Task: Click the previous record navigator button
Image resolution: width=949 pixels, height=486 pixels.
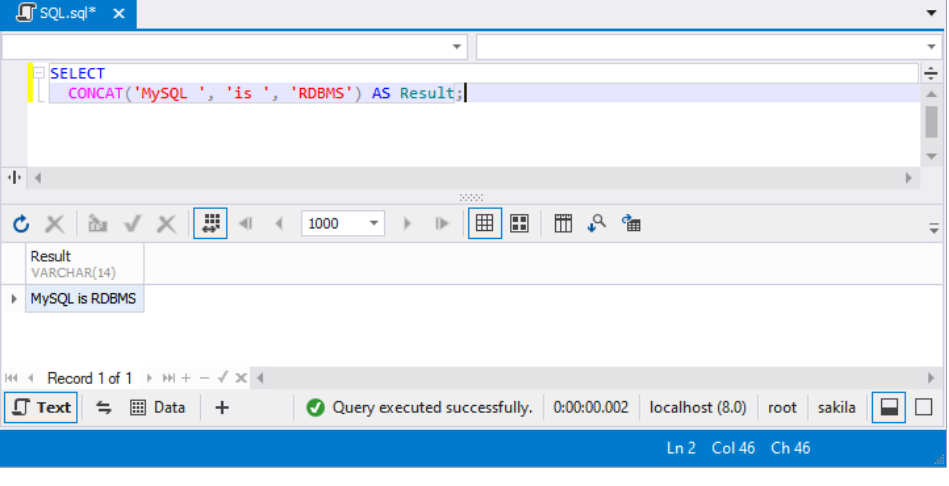Action: click(x=30, y=378)
